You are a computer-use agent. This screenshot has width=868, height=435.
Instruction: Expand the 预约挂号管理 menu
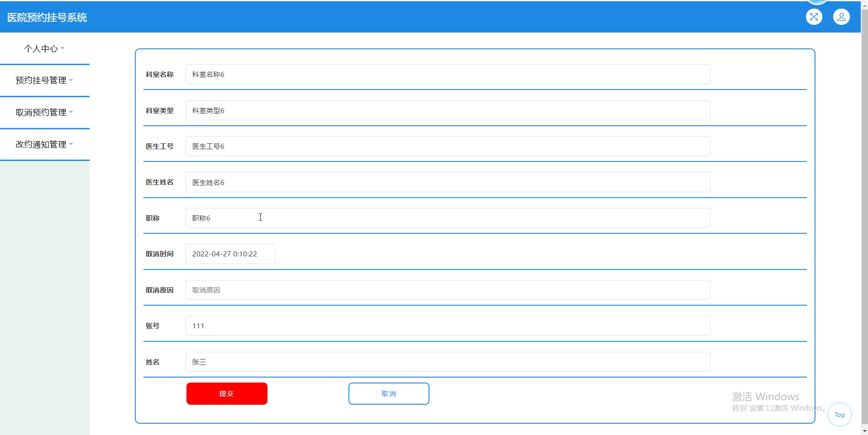[44, 80]
